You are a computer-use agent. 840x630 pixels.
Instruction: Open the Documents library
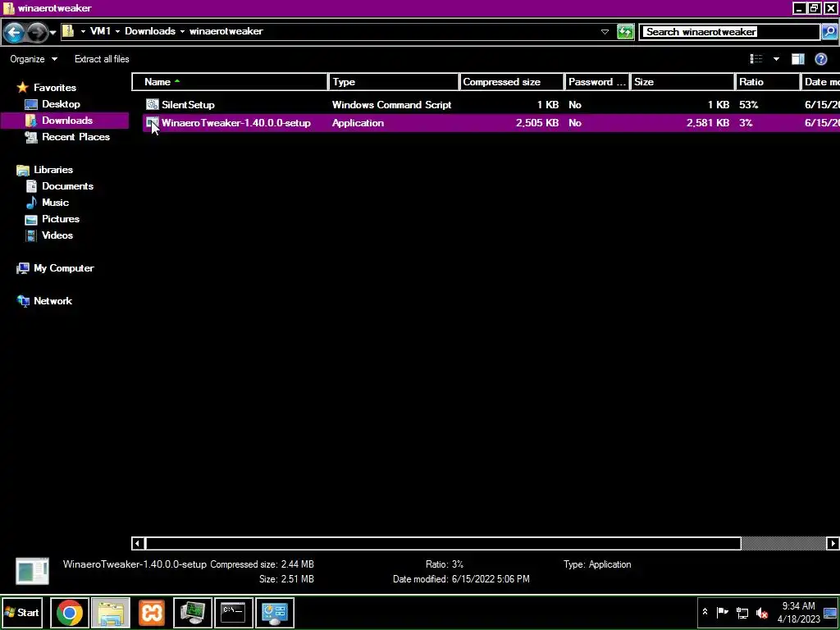(x=67, y=186)
